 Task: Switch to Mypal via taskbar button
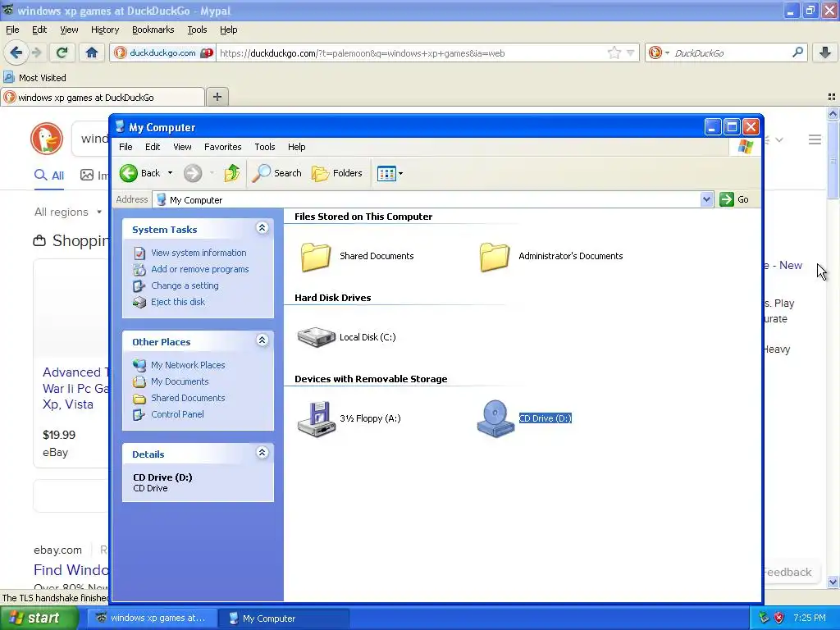[152, 619]
